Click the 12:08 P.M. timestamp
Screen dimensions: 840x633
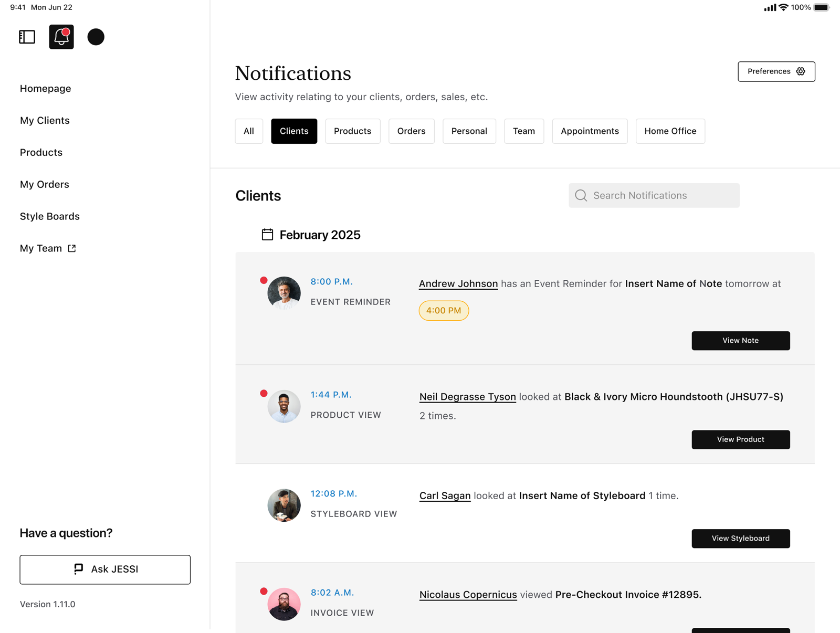coord(334,494)
